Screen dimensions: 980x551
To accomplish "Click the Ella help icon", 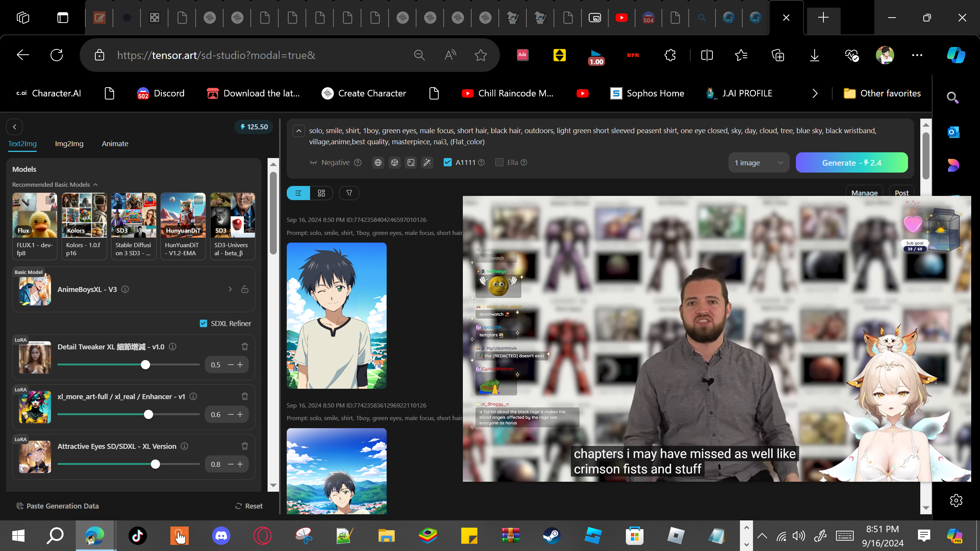I will point(524,163).
